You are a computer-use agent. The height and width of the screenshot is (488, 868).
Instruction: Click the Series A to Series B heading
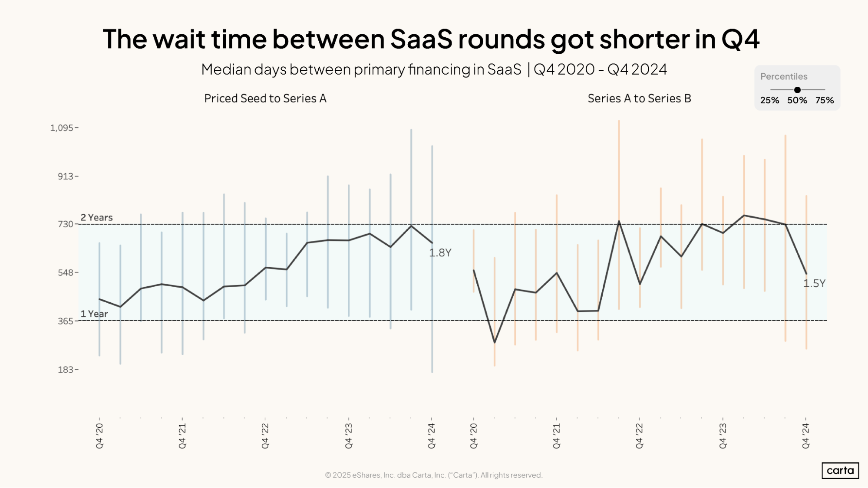pos(639,98)
